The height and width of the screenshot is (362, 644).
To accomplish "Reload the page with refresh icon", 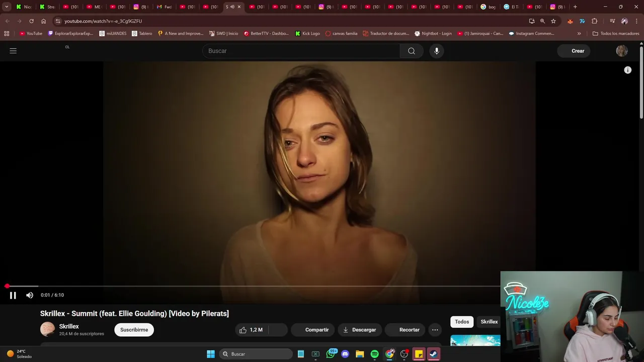I will coord(31,21).
